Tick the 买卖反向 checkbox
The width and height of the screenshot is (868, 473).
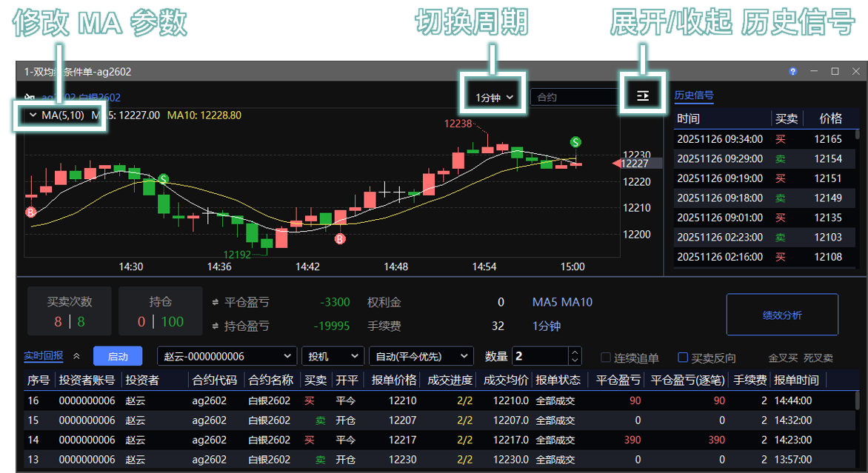683,358
